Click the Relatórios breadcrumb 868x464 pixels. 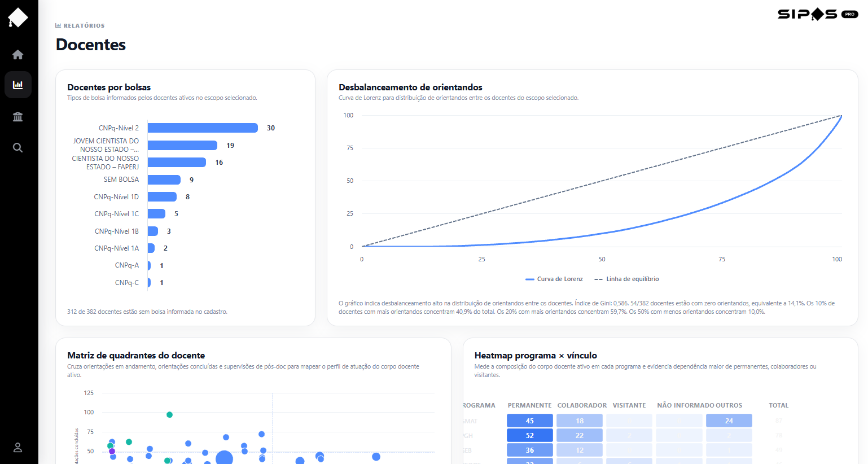[80, 25]
